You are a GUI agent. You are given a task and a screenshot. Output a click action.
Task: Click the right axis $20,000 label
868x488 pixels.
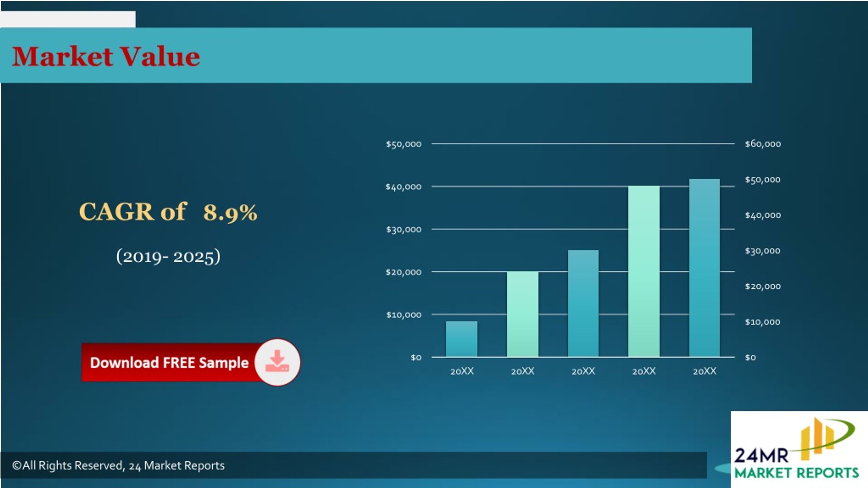click(x=763, y=286)
